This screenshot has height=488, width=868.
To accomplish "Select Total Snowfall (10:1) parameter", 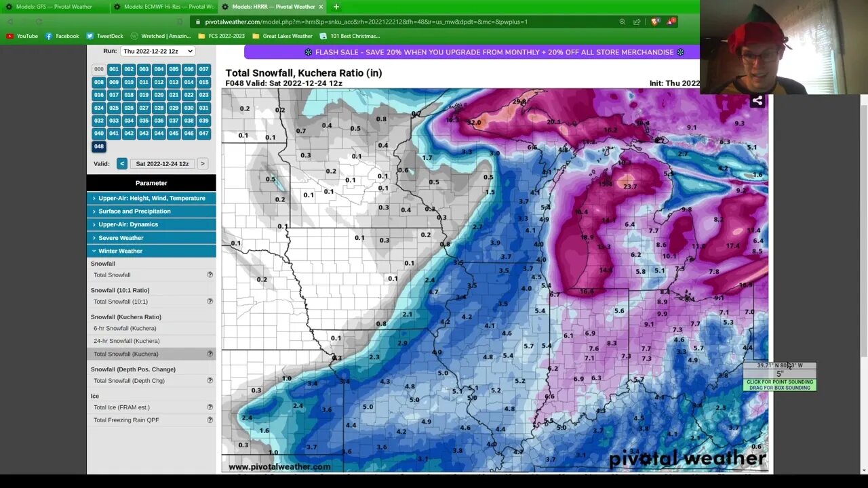I will pos(121,302).
